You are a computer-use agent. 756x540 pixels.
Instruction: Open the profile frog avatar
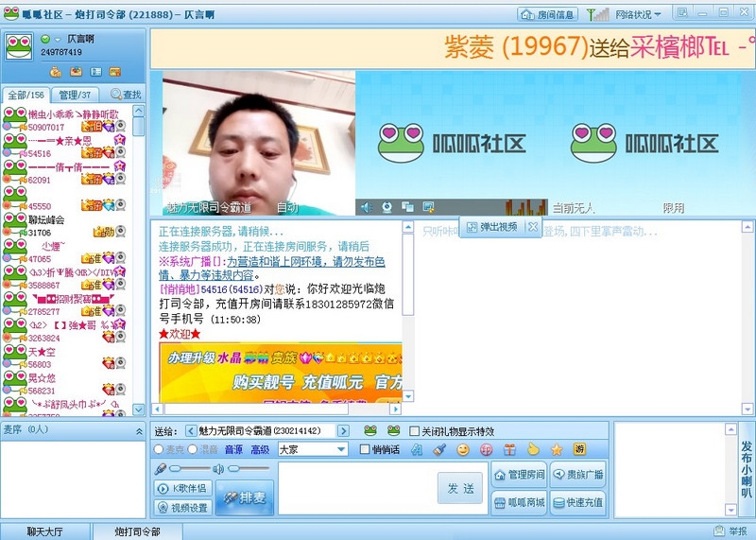point(18,46)
